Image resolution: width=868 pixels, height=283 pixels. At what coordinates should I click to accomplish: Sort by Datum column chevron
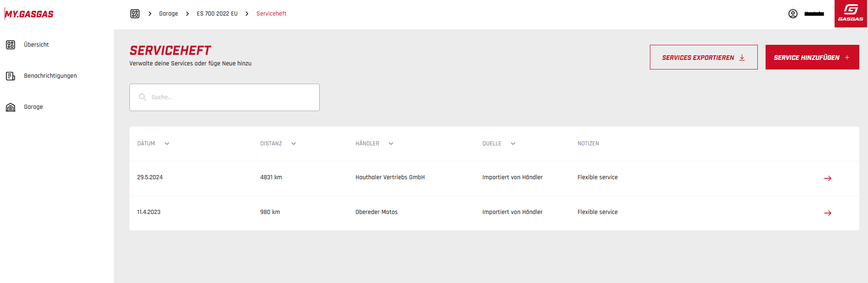tap(167, 144)
